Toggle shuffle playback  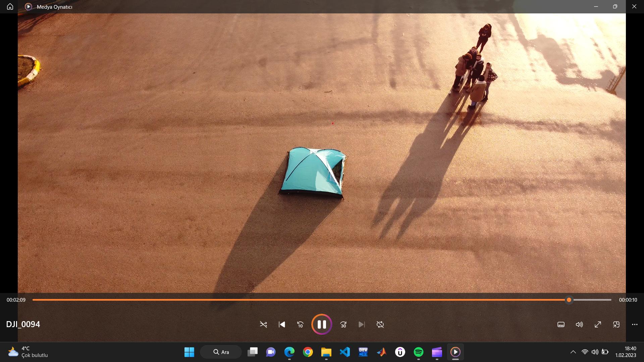pos(263,324)
